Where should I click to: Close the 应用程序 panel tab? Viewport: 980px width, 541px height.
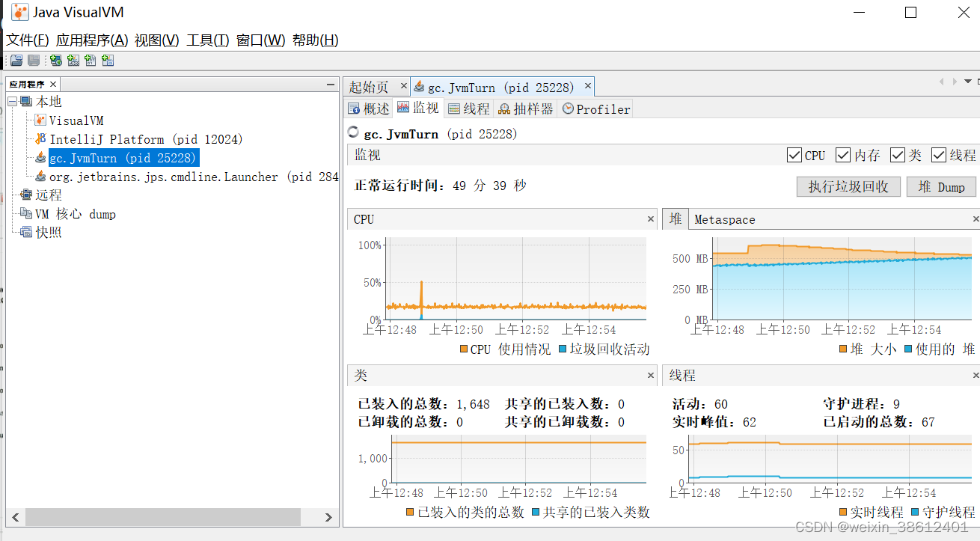[52, 85]
